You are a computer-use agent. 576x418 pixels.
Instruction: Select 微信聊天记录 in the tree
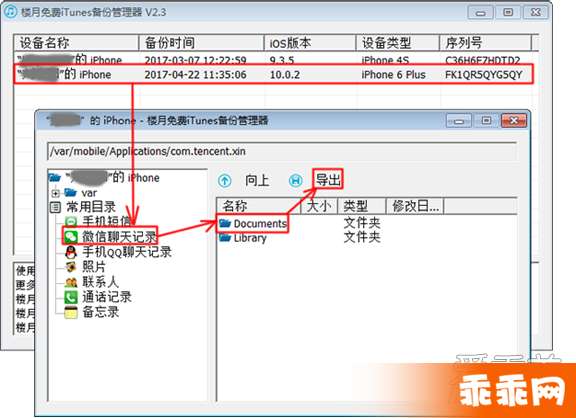(120, 237)
